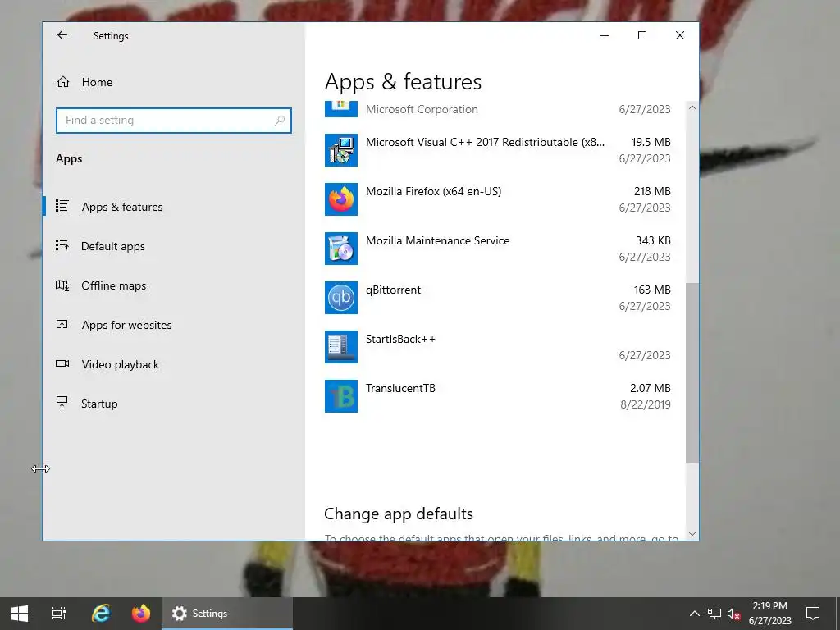840x630 pixels.
Task: Click the Video playback camera icon
Action: click(x=62, y=363)
